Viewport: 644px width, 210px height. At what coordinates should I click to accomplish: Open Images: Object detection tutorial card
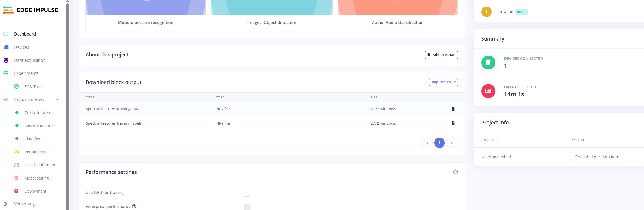pos(272,15)
